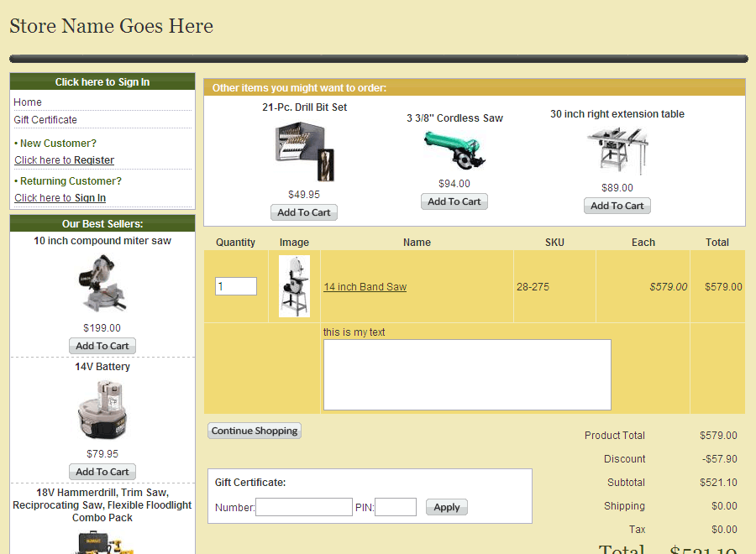
Task: Click inside the 'this is my text' textarea
Action: 467,374
